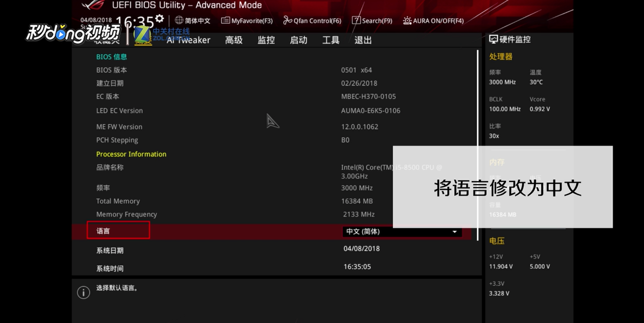
Task: Click the BIOS 版本 label
Action: tap(111, 70)
